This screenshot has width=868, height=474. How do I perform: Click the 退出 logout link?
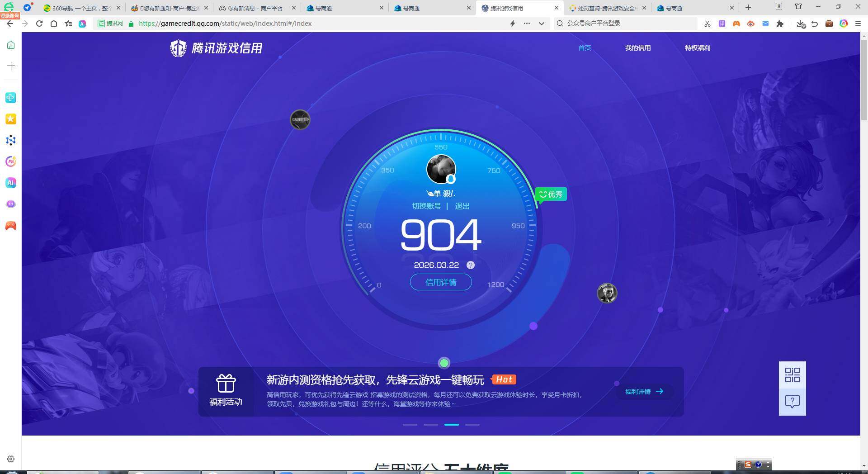tap(462, 206)
